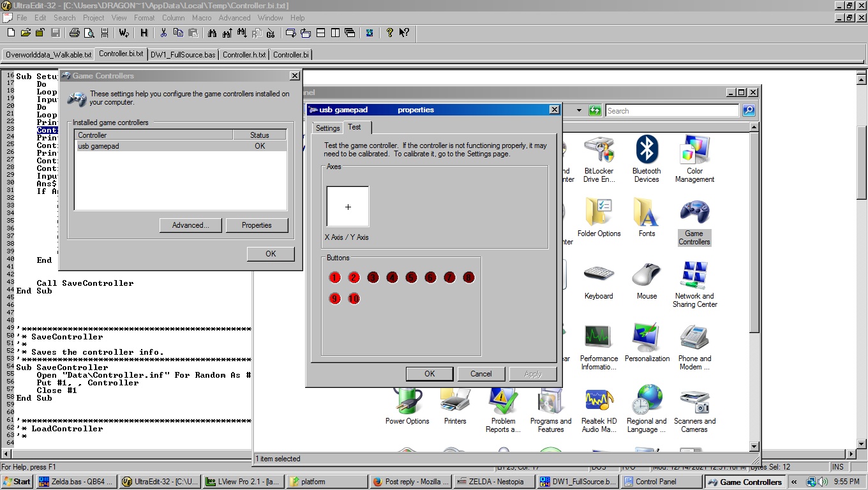
Task: Click the Advanced... button in Game Controllers
Action: [190, 225]
